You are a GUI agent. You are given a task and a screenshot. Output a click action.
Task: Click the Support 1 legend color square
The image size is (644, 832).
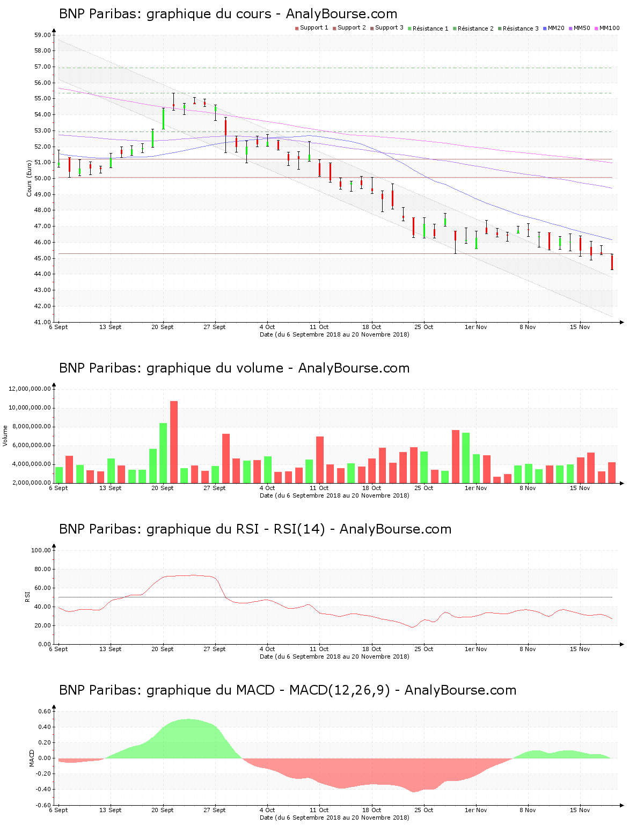pyautogui.click(x=297, y=28)
